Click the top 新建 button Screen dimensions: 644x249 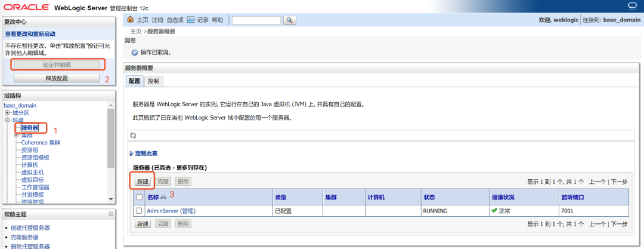click(x=143, y=182)
